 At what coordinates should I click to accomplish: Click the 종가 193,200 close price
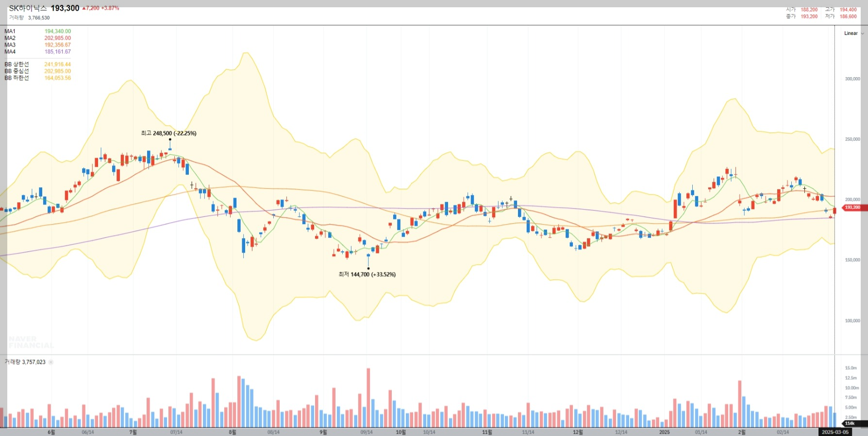[x=802, y=16]
